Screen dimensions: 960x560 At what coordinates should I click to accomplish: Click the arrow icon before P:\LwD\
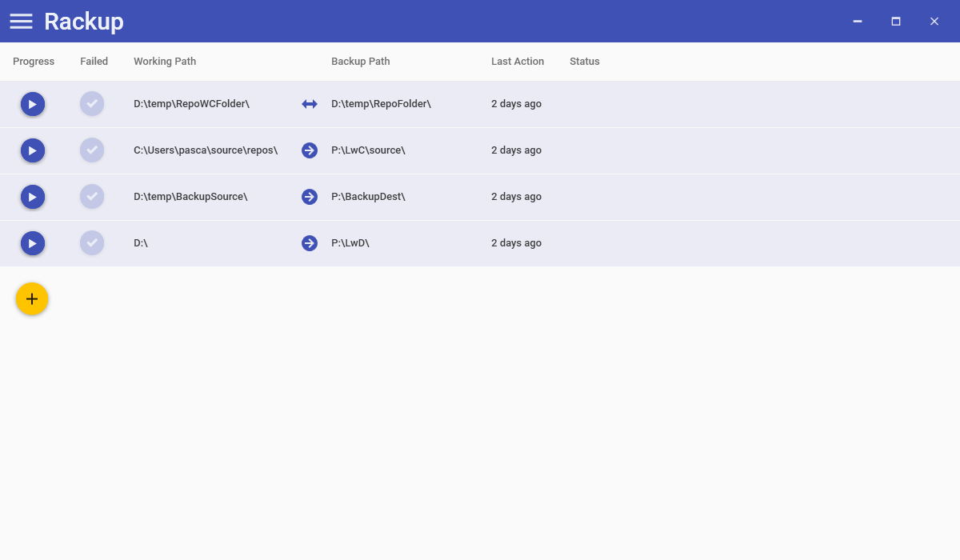click(310, 243)
